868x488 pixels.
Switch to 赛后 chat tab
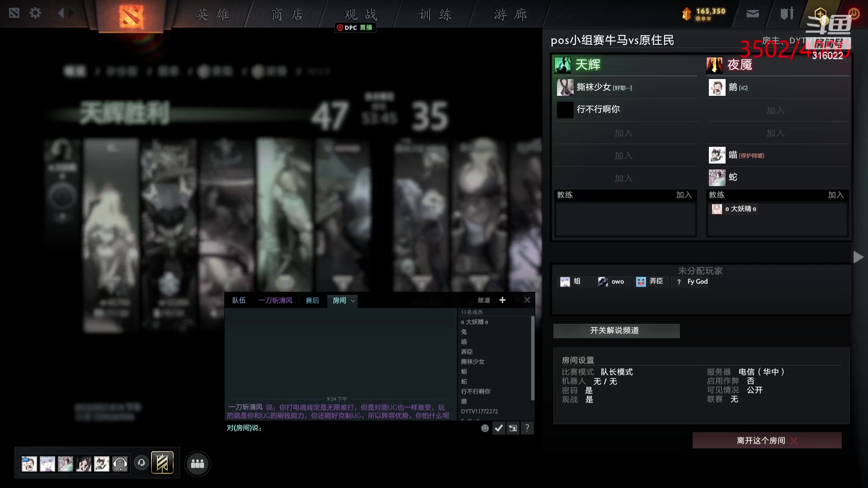[312, 300]
